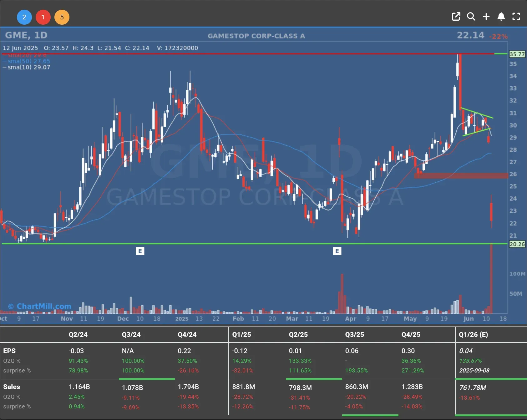Viewport: 527px width, 420px height.
Task: Click the orange badge numbered 5
Action: point(62,17)
